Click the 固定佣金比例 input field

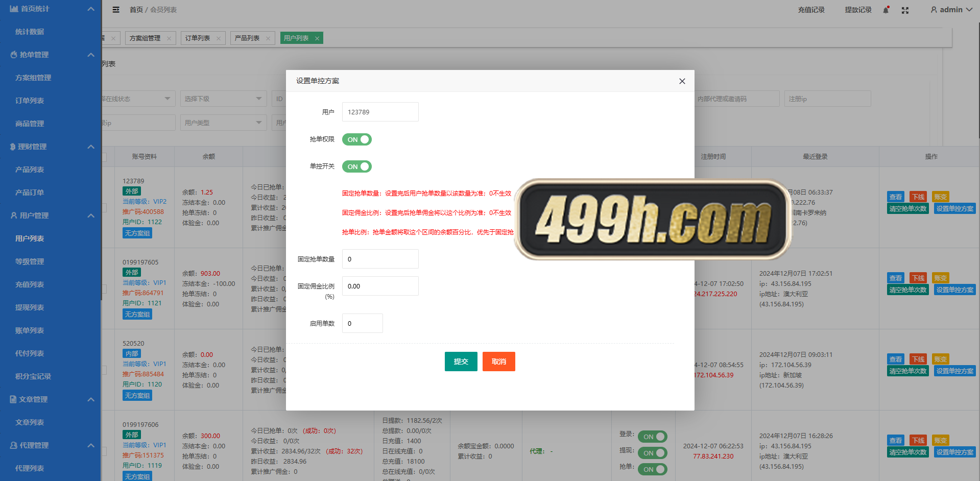(380, 286)
